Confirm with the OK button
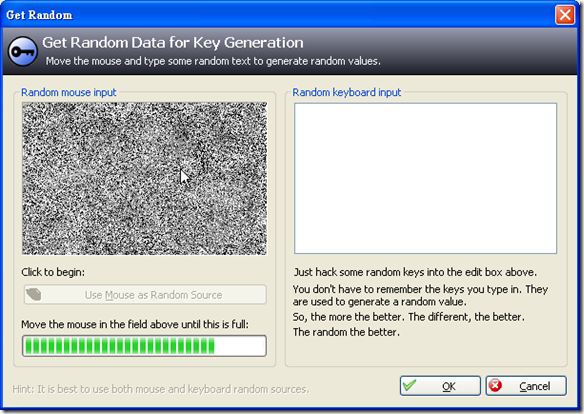The image size is (584, 414). 440,386
